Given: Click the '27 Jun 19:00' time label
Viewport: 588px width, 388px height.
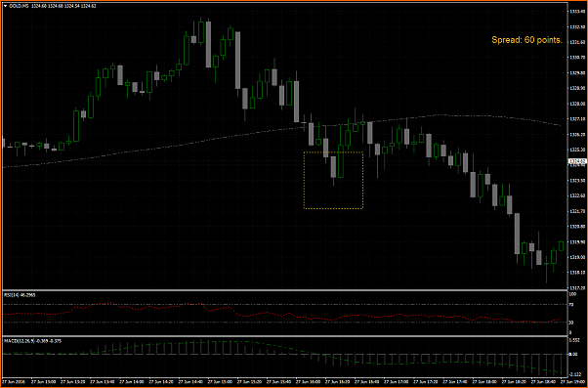Looking at the screenshot, I should (572, 381).
